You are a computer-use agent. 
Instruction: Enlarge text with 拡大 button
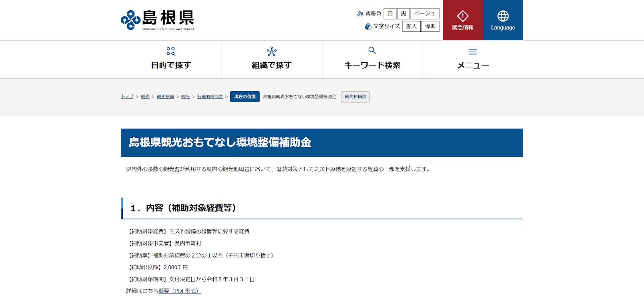click(411, 26)
